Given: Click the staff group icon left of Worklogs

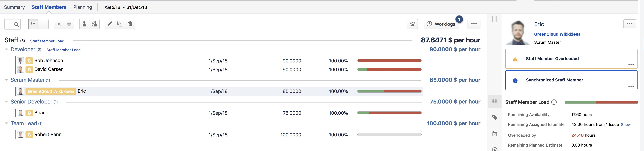Looking at the screenshot, I should pos(412,24).
